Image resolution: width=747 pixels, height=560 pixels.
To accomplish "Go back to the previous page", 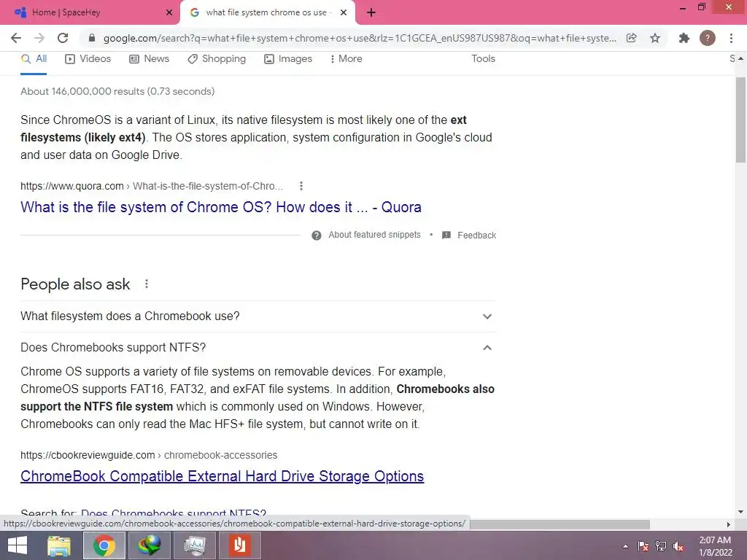I will point(16,38).
